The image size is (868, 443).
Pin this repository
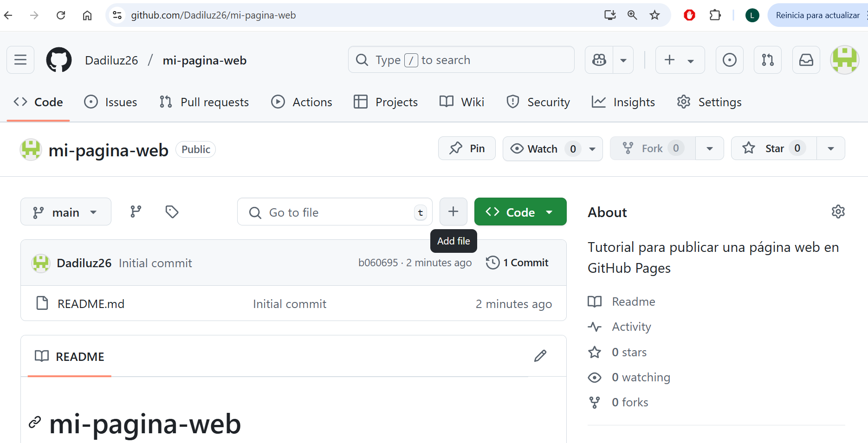click(467, 148)
